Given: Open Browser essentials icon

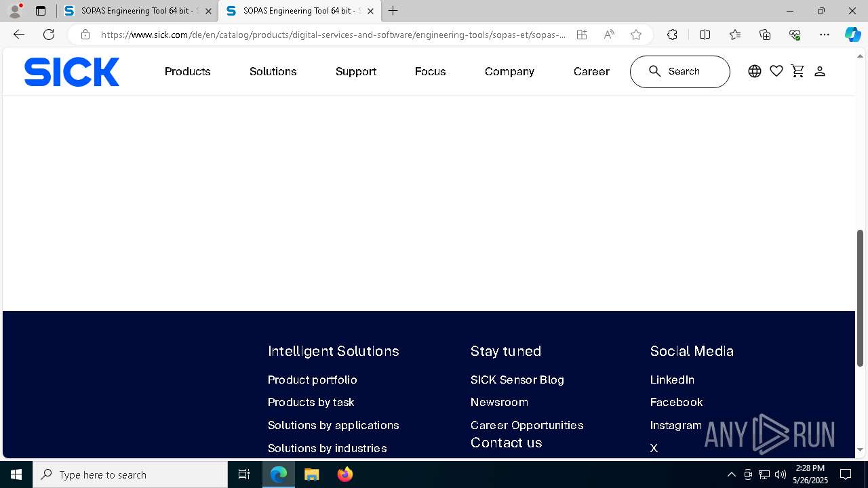Looking at the screenshot, I should (795, 35).
